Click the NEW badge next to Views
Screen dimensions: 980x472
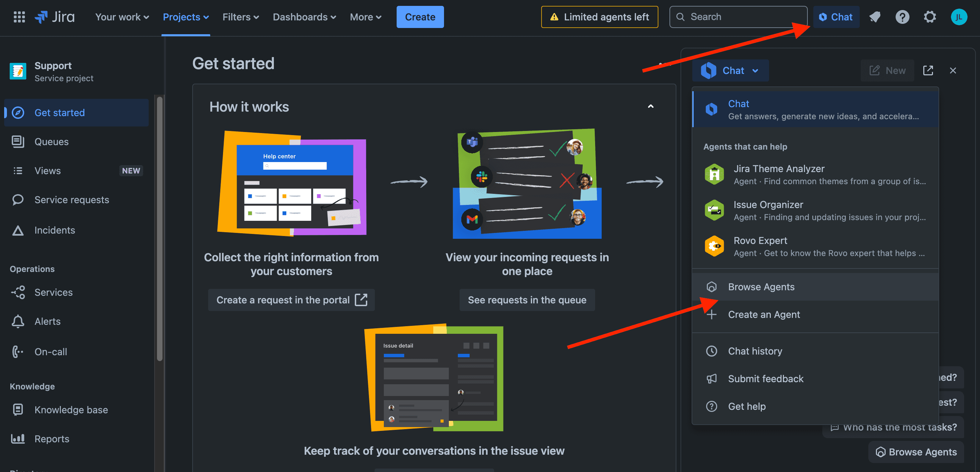[131, 171]
